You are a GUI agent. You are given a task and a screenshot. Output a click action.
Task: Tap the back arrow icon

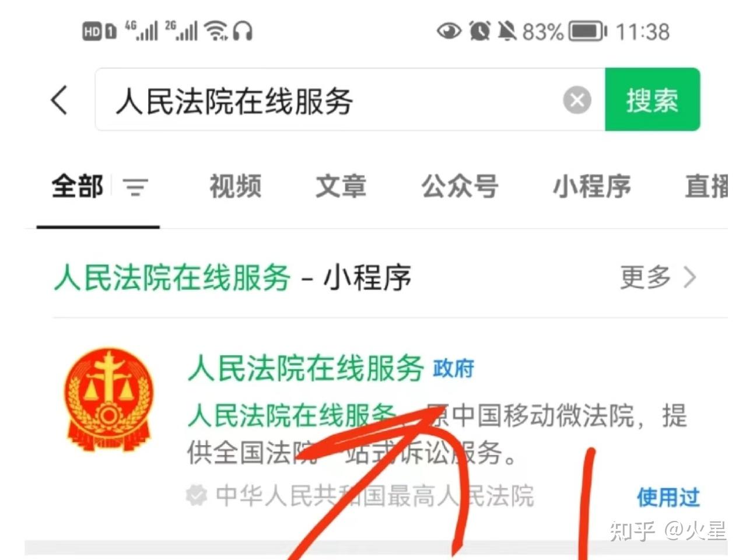[x=59, y=100]
